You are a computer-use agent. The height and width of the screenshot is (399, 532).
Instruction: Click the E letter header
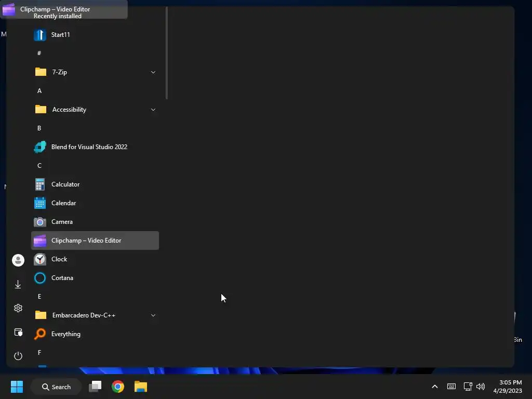pyautogui.click(x=39, y=297)
